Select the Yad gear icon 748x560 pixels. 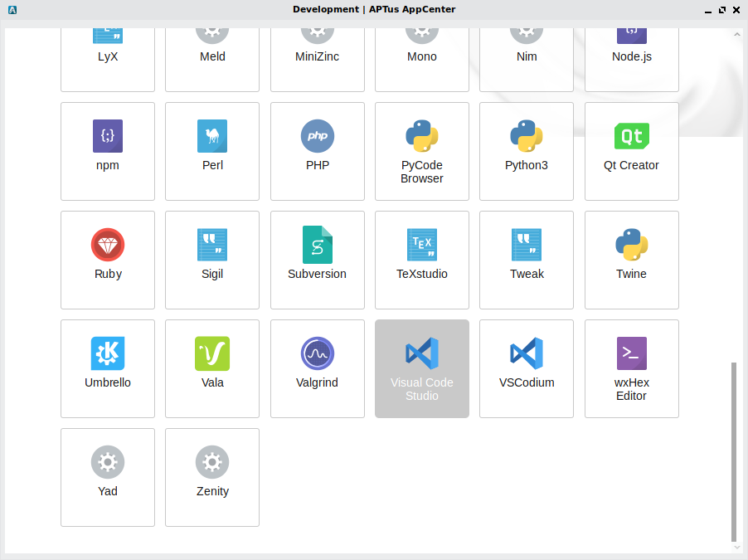coord(108,461)
